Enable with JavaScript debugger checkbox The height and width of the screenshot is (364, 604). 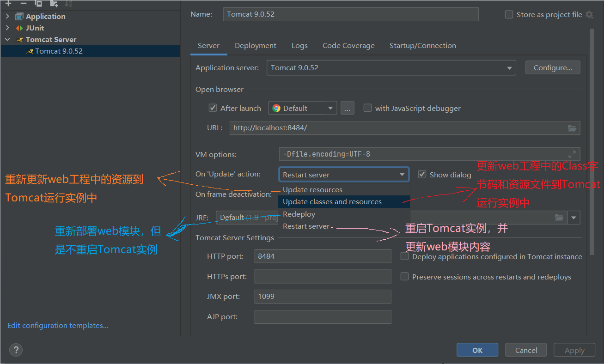[x=367, y=108]
